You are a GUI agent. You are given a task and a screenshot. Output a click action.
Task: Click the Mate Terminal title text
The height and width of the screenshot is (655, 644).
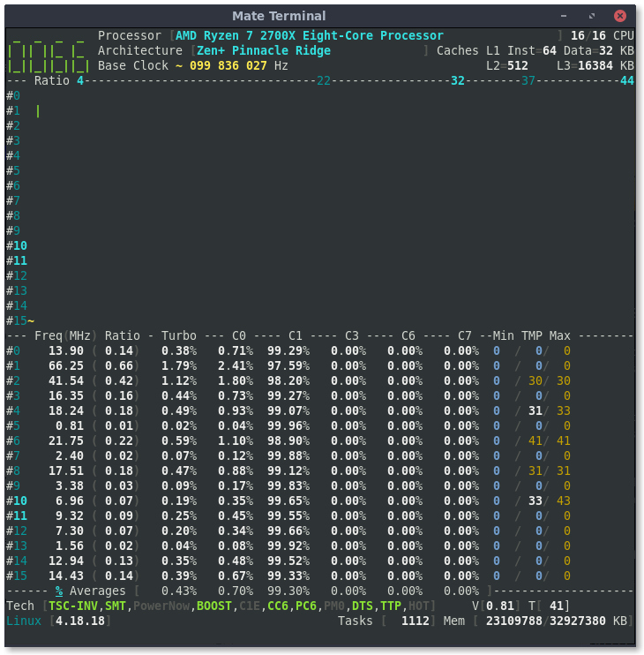279,16
